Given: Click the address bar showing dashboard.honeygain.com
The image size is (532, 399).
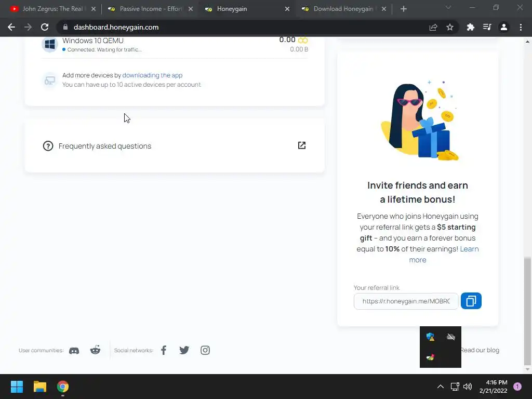Looking at the screenshot, I should point(116,27).
